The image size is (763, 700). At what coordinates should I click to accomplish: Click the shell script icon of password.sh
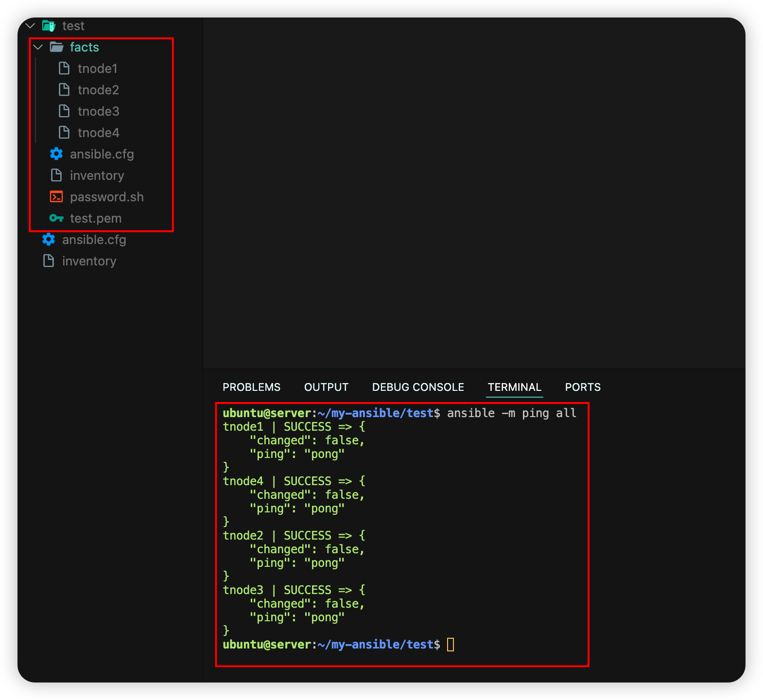[56, 197]
